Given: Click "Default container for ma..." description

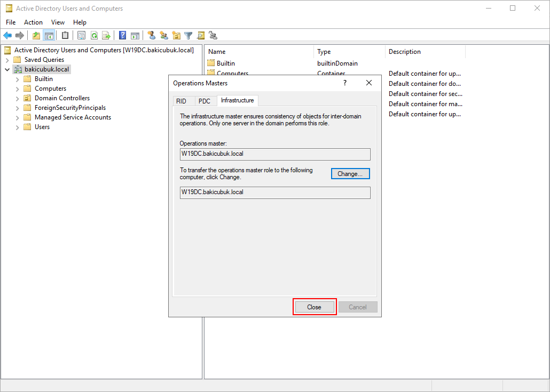Looking at the screenshot, I should pos(426,104).
